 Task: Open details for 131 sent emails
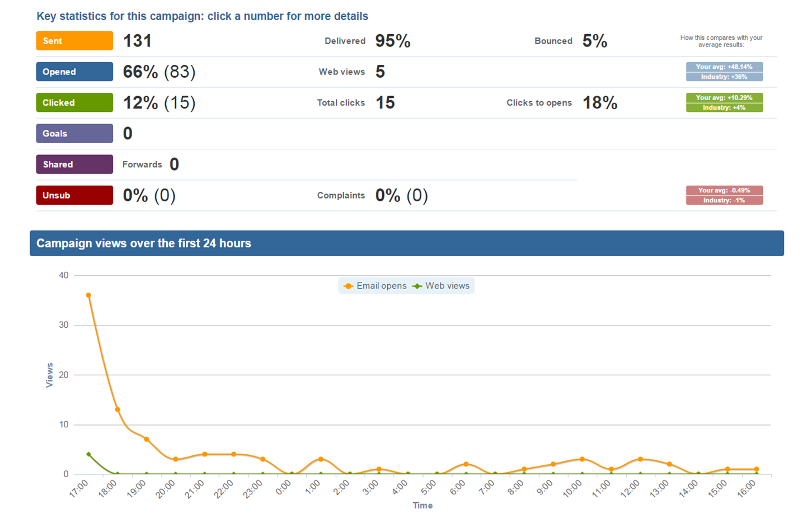(137, 41)
